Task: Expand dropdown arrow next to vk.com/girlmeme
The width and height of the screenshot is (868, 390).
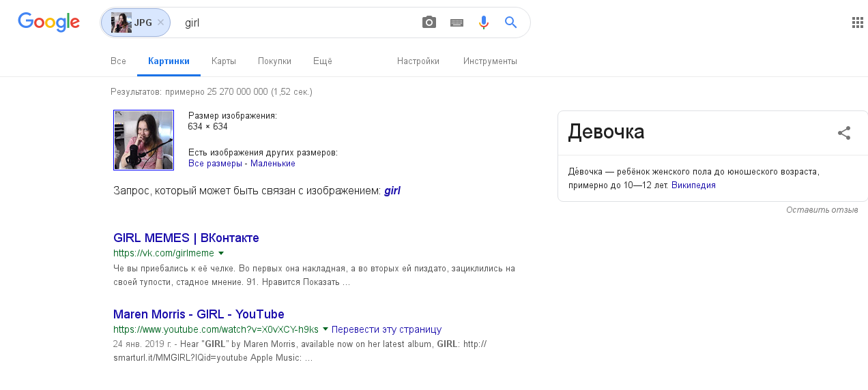Action: (221, 253)
